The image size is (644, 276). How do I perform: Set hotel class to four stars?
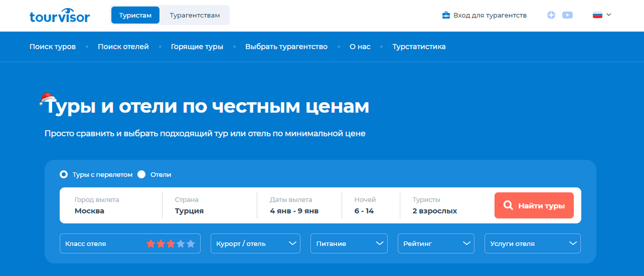click(x=181, y=244)
